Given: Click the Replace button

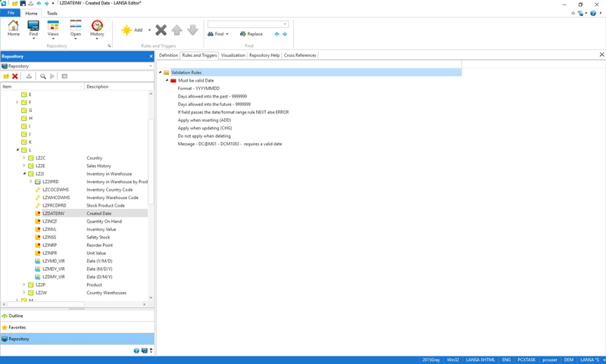Looking at the screenshot, I should [251, 34].
